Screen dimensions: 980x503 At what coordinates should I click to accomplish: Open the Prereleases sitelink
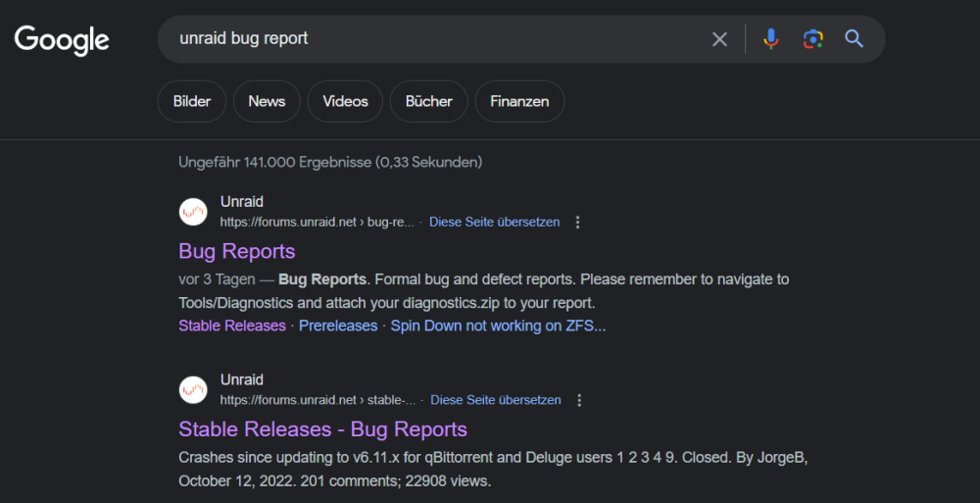pos(338,326)
